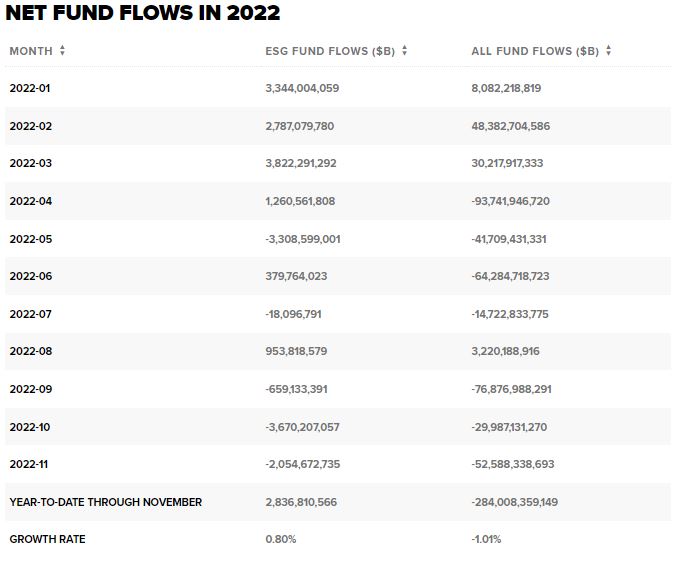Sort by ESG Fund Flows arrows
The width and height of the screenshot is (675, 570).
pos(404,50)
